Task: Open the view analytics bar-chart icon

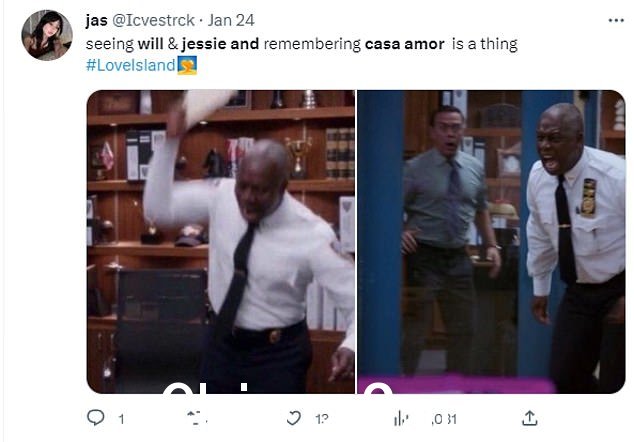Action: (x=401, y=419)
